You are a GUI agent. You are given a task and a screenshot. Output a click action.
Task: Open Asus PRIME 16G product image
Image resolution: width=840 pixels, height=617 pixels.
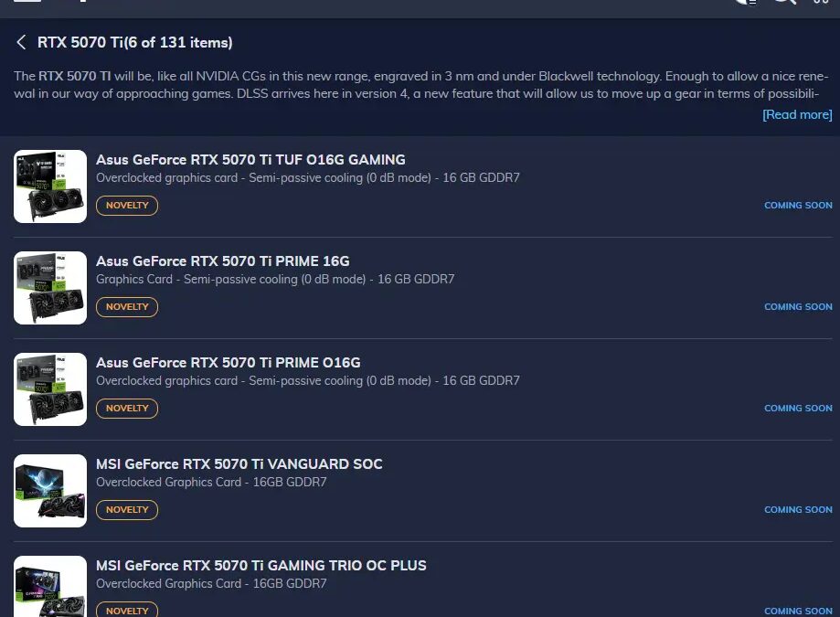(x=50, y=288)
